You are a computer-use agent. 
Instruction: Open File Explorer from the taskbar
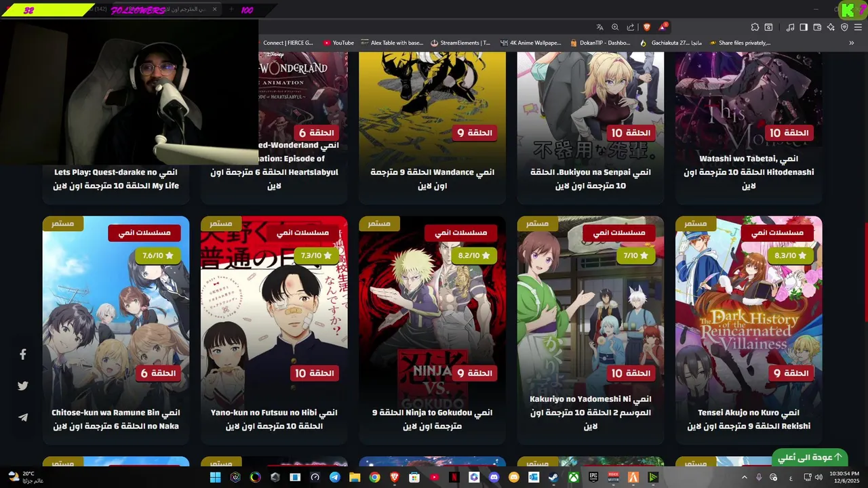355,477
